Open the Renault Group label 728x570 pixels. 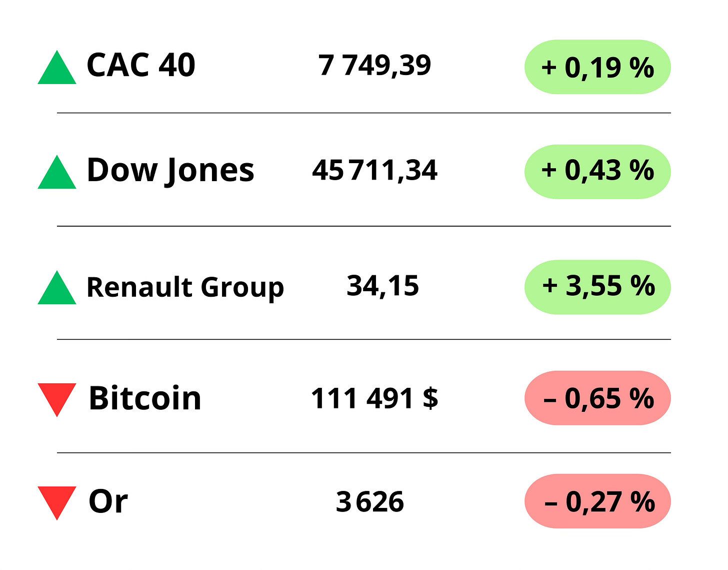coord(185,287)
